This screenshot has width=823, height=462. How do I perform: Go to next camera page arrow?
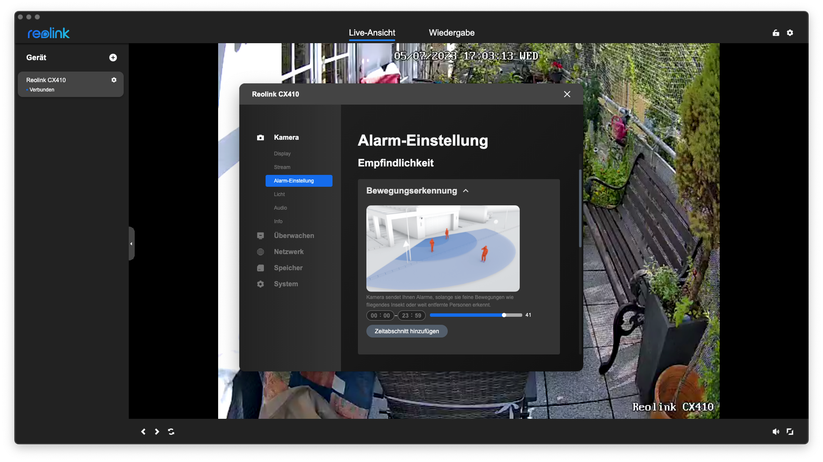157,431
